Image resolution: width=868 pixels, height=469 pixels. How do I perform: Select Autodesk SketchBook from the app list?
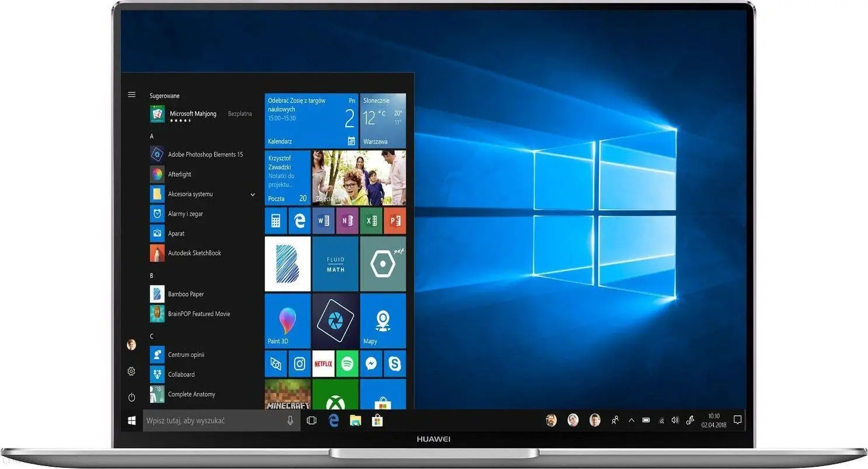pyautogui.click(x=194, y=253)
